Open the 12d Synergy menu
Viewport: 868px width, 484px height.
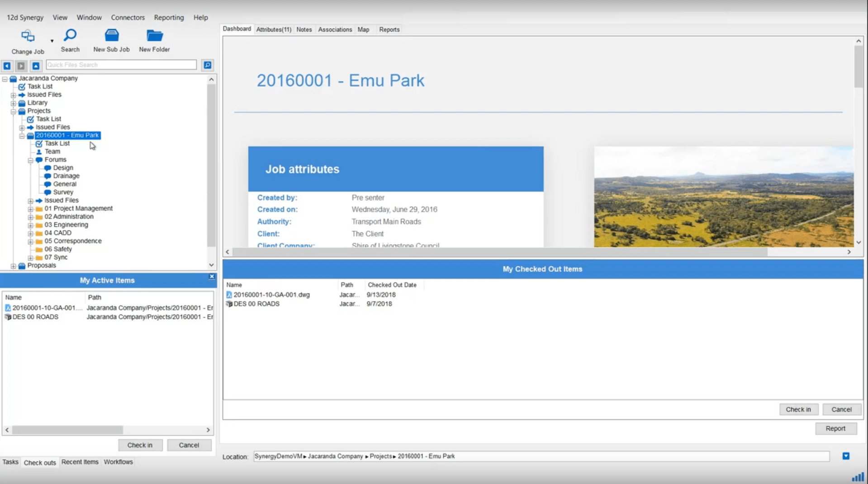click(25, 17)
